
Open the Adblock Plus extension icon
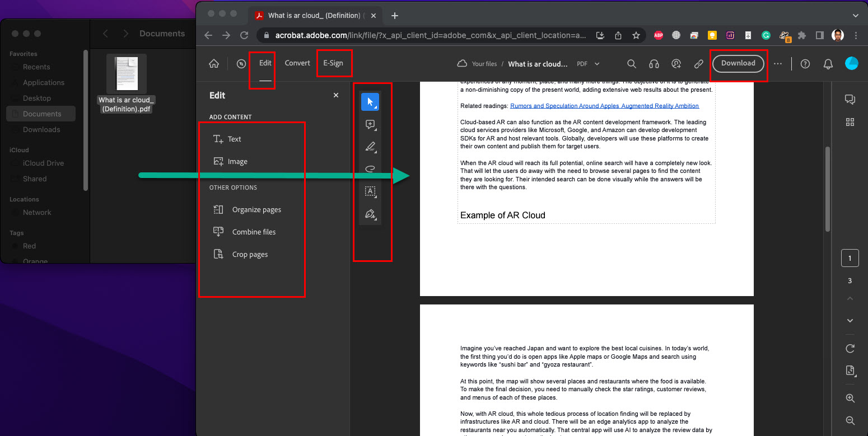[x=659, y=35]
